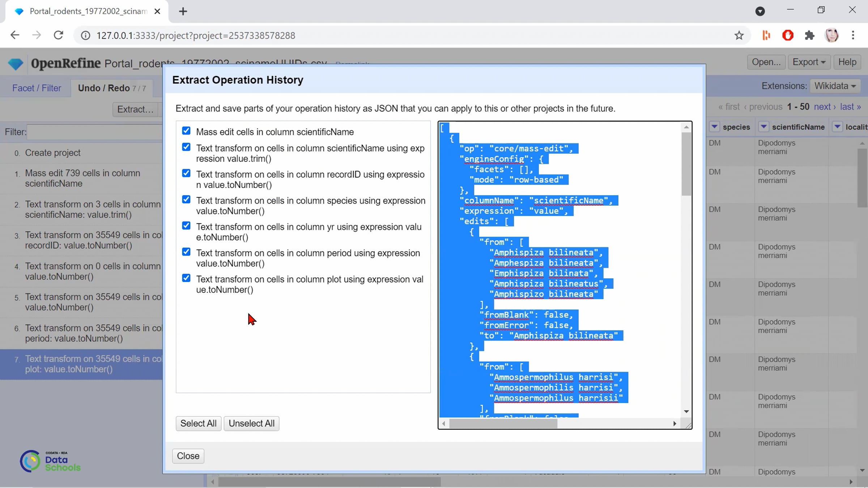Open the scientificName column dropdown menu
868x488 pixels.
pyautogui.click(x=763, y=127)
